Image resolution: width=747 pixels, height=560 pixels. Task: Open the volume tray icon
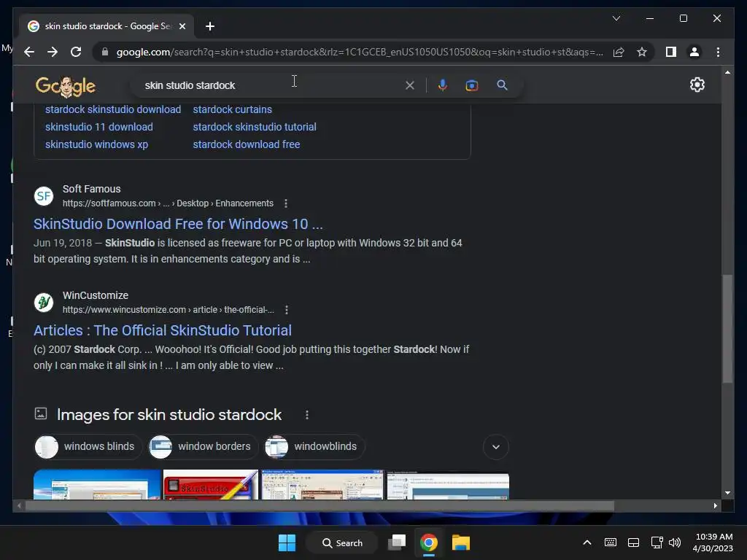point(675,542)
